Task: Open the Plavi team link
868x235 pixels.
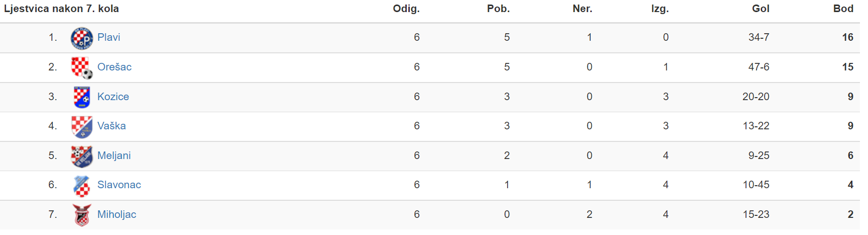Action: coord(109,37)
